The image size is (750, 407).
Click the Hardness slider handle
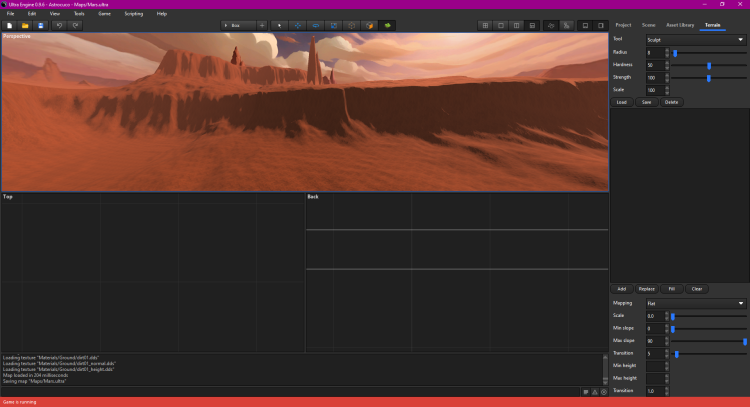(x=709, y=65)
